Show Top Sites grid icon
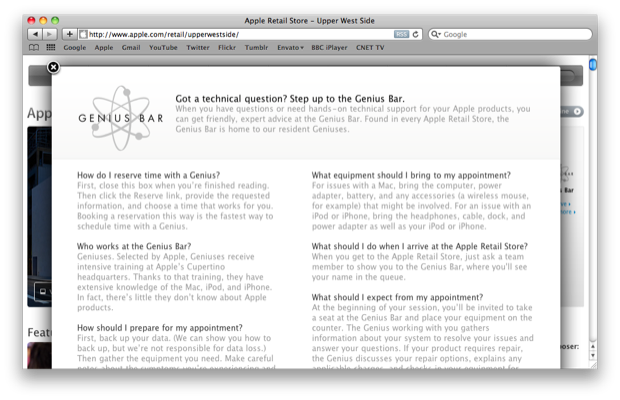 (x=51, y=47)
